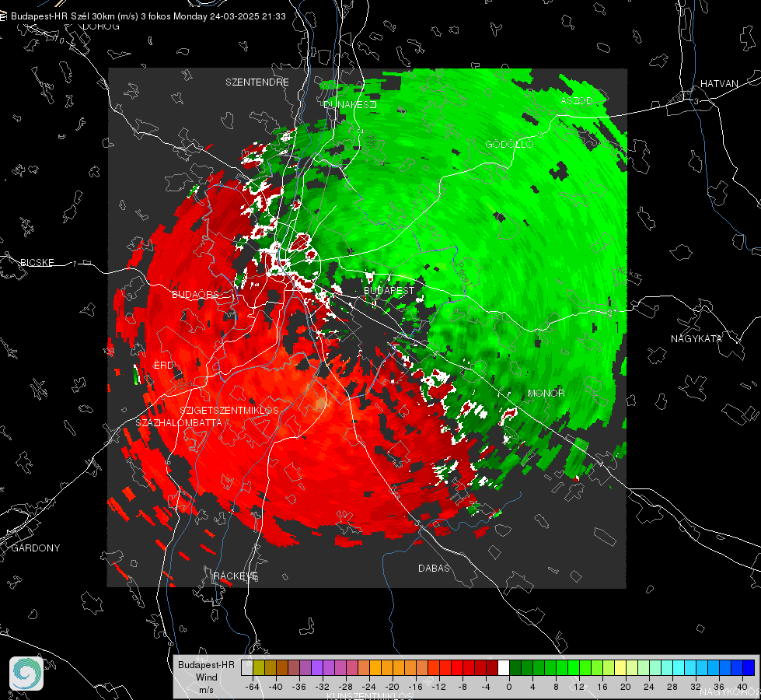Screen dimensions: 761x700
Task: Click the GÁRDONY map label
Action: (x=36, y=548)
